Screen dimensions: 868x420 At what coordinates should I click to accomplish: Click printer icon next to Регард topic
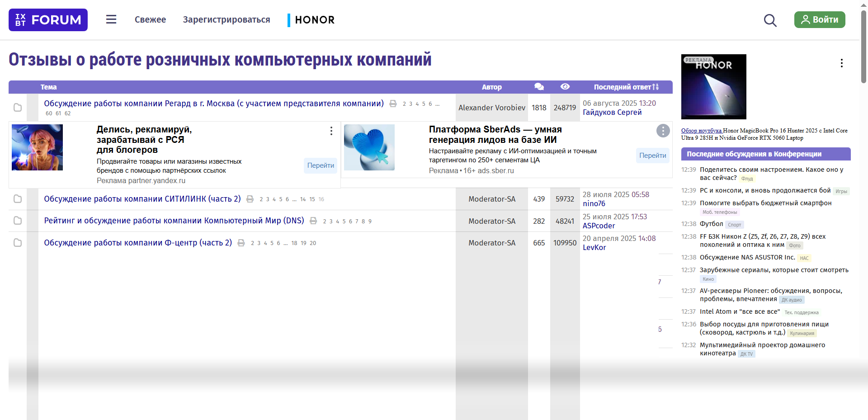click(393, 104)
